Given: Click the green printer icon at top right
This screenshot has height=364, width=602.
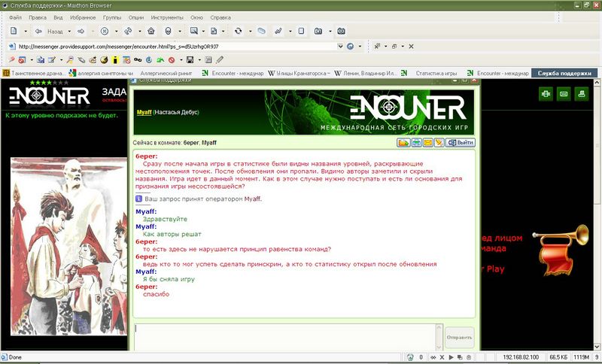Looking at the screenshot, I should pyautogui.click(x=581, y=94).
